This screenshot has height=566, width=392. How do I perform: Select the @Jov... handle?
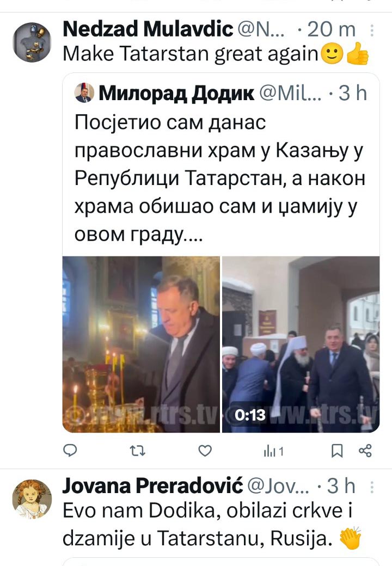coord(279,486)
